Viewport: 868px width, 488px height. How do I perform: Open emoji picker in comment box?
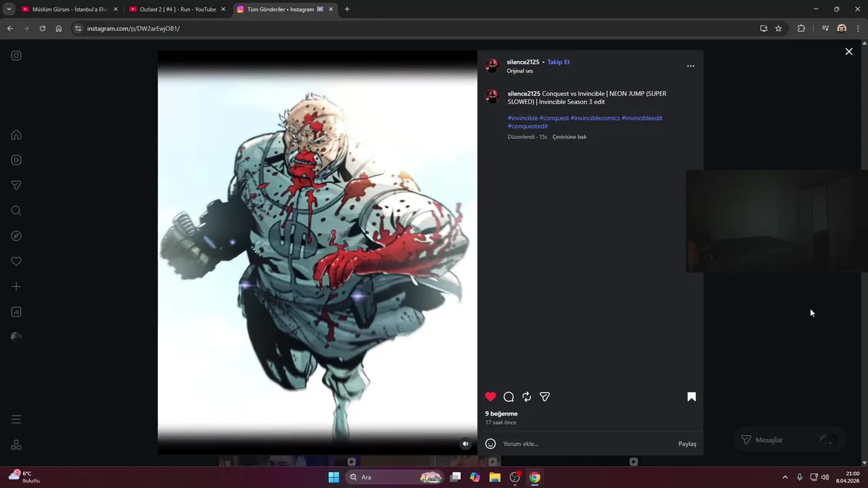490,443
